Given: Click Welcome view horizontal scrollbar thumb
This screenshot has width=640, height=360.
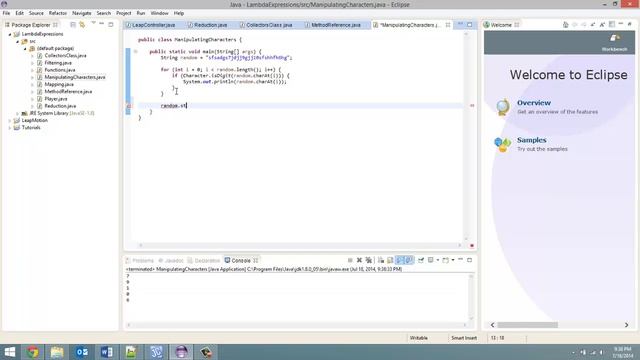Looking at the screenshot, I should coord(527,325).
